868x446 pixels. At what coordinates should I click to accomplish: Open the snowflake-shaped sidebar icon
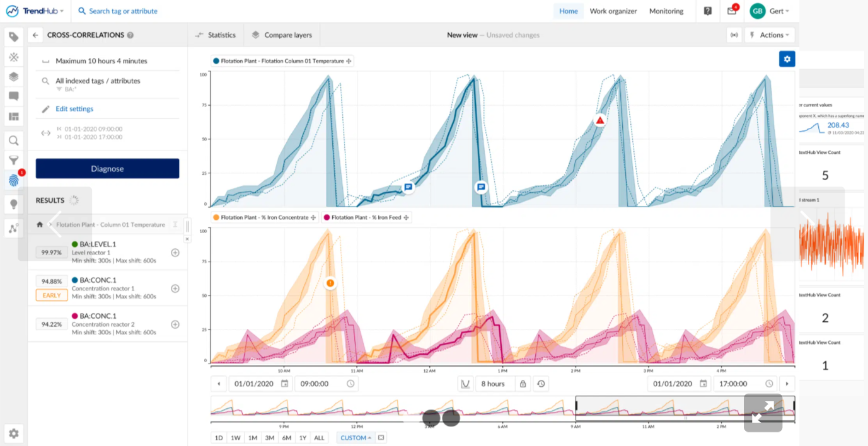coord(13,57)
